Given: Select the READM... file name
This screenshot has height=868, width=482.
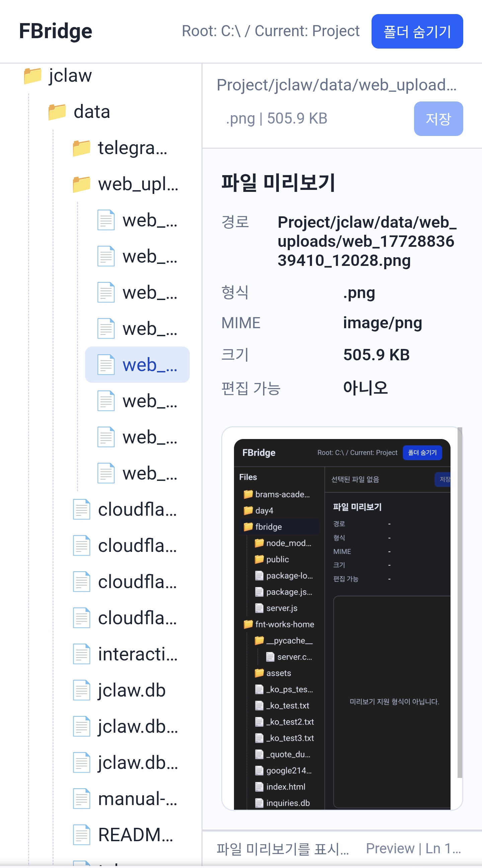Looking at the screenshot, I should click(x=136, y=835).
